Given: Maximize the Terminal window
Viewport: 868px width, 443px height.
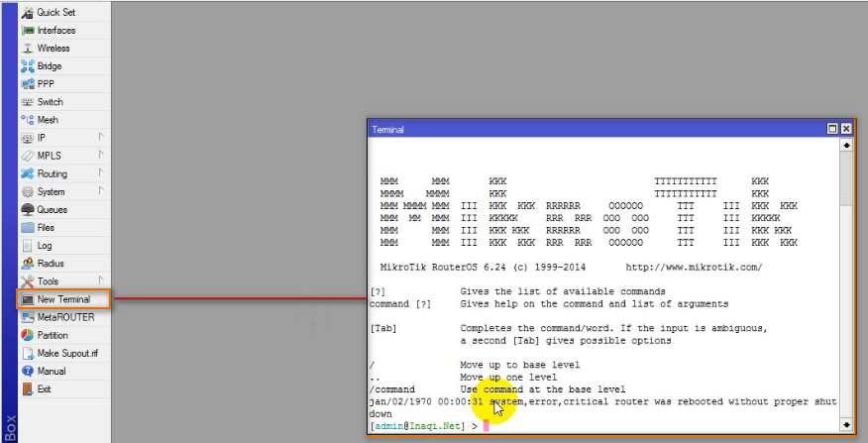Looking at the screenshot, I should click(x=832, y=129).
